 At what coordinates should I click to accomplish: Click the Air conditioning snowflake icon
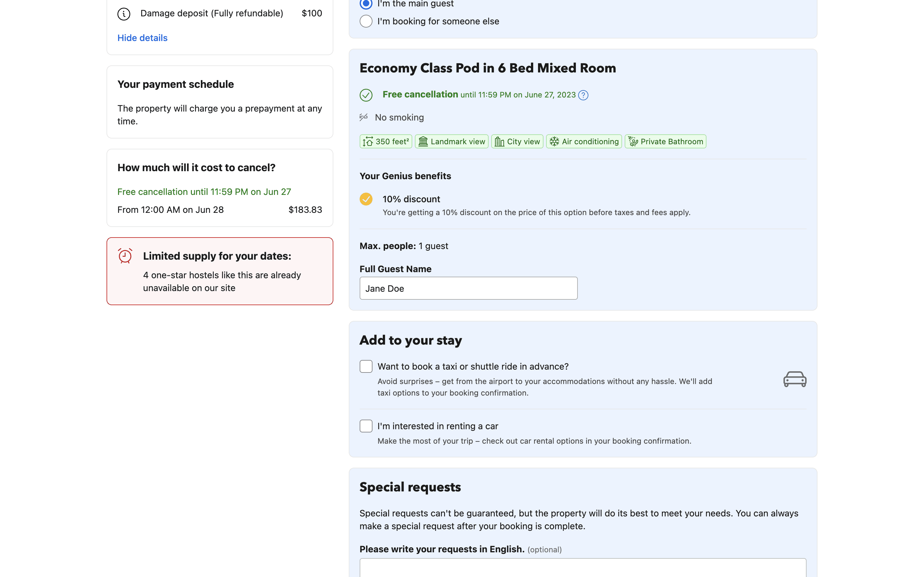tap(554, 142)
